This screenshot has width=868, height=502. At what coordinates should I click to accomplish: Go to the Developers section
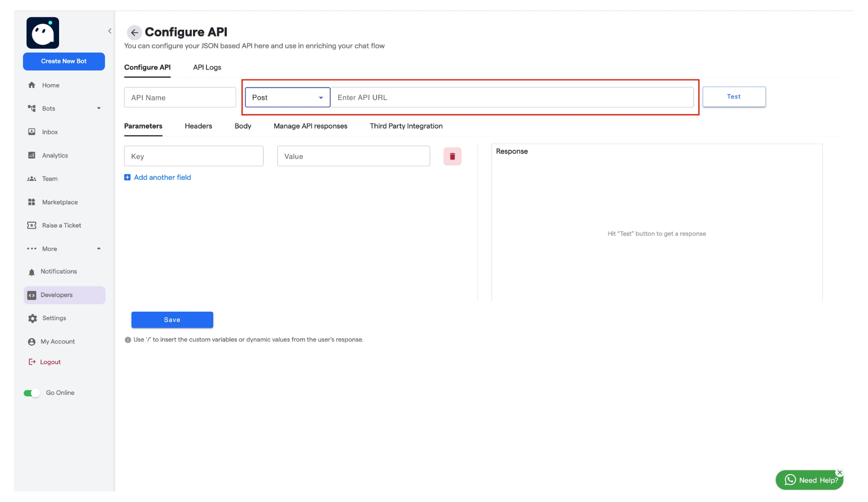pyautogui.click(x=57, y=295)
